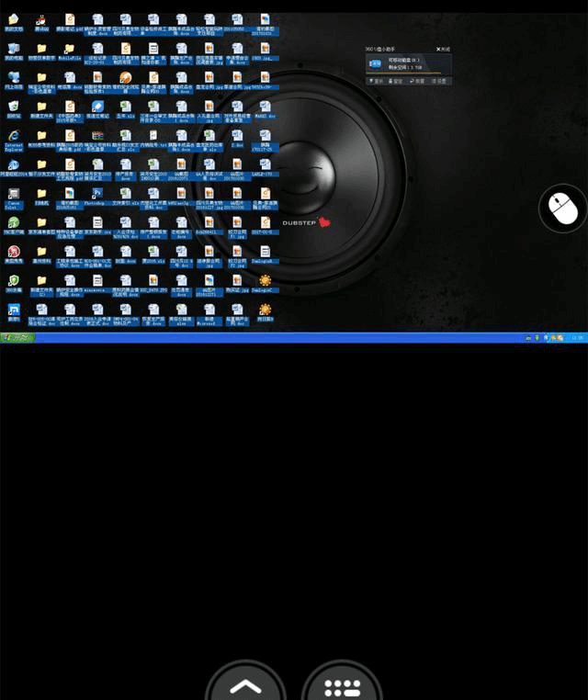Open the 360杀毒 antivirus shortcut

13,282
